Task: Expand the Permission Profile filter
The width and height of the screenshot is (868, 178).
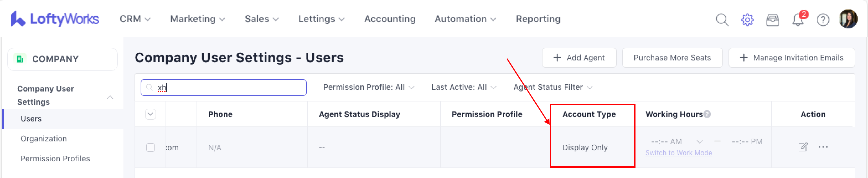Action: 368,87
